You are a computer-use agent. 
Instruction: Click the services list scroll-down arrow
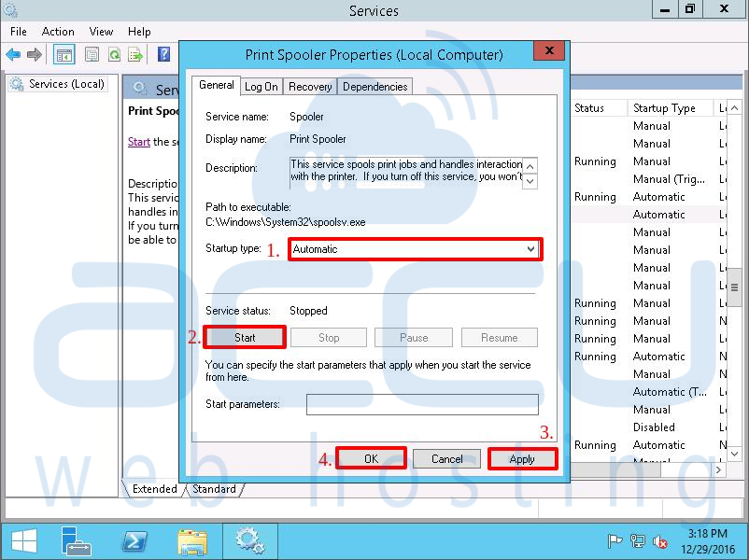[x=735, y=454]
